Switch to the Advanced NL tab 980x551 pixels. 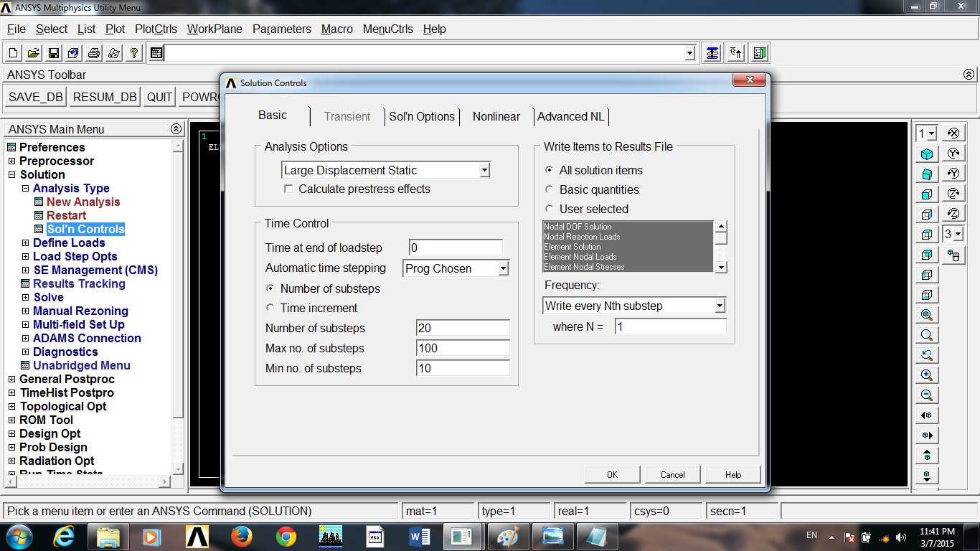(571, 116)
